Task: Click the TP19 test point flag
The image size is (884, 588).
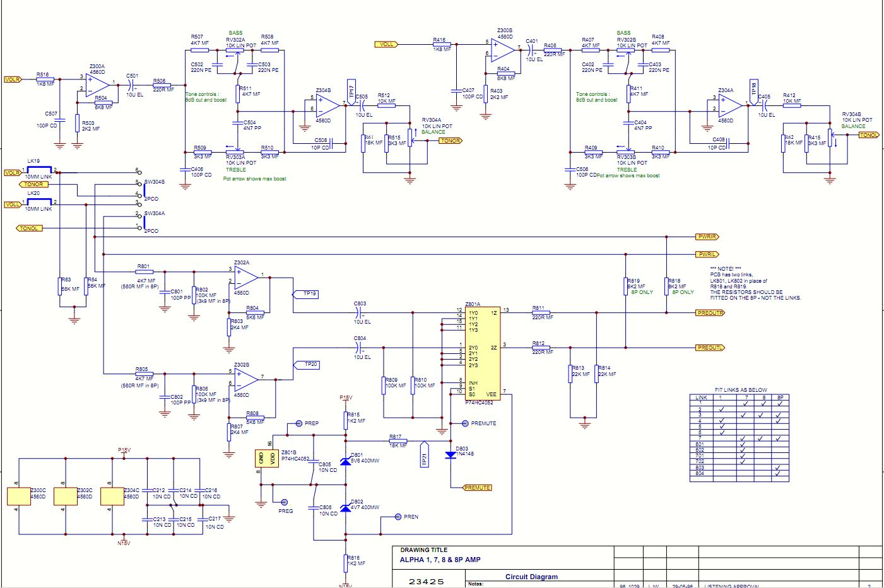Action: [x=306, y=294]
